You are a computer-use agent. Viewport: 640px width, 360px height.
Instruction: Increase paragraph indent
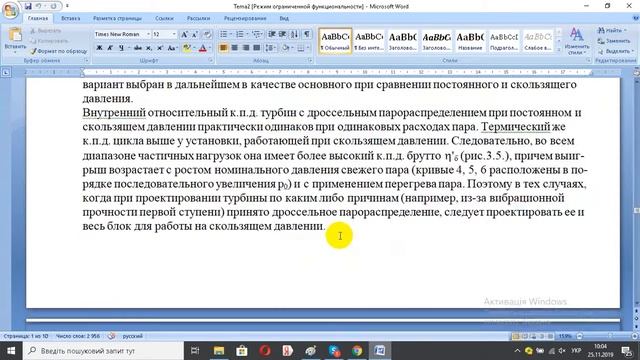coord(282,34)
